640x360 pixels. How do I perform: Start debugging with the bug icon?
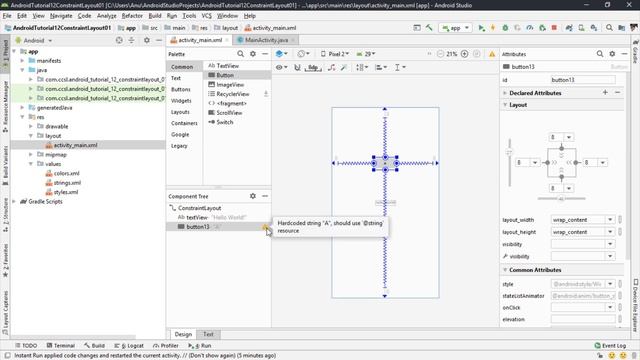(505, 28)
